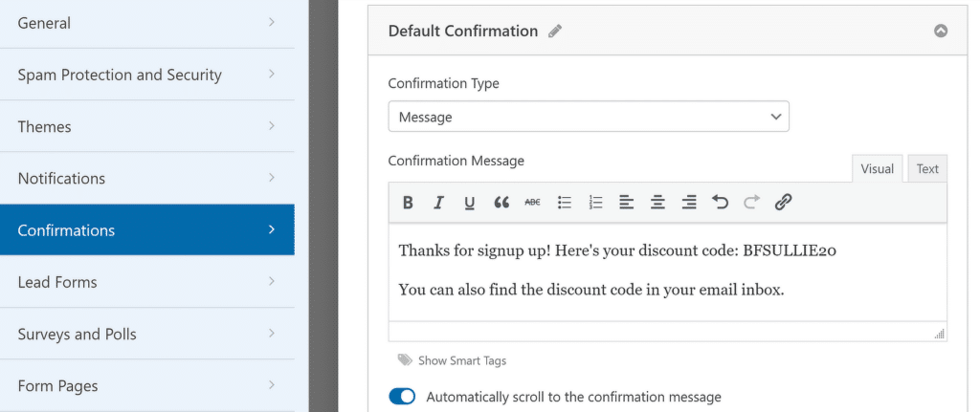Screen dimensions: 980x412
Task: Open the Form Pages settings section
Action: pyautogui.click(x=146, y=386)
